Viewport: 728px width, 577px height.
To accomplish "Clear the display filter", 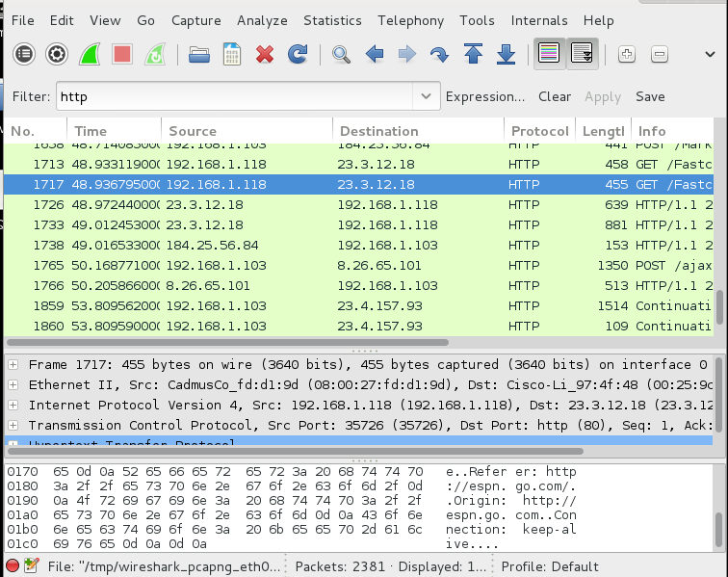I will [x=555, y=96].
